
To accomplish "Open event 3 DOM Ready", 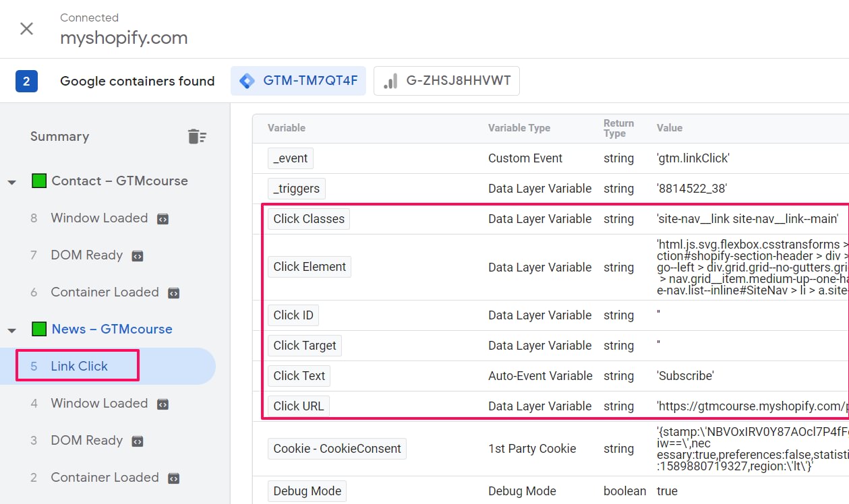I will [87, 440].
